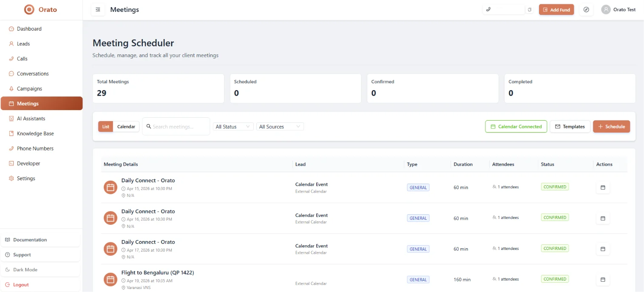
Task: Toggle Dark Mode
Action: tap(40, 269)
